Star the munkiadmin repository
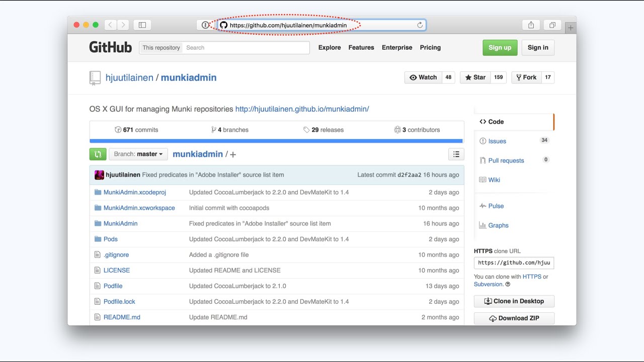The height and width of the screenshot is (362, 644). [x=475, y=77]
